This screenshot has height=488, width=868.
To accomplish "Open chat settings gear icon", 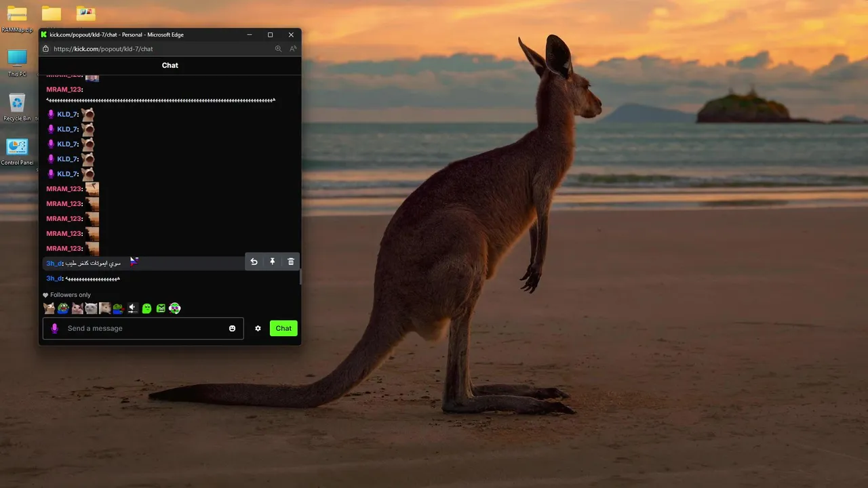I will pos(258,328).
